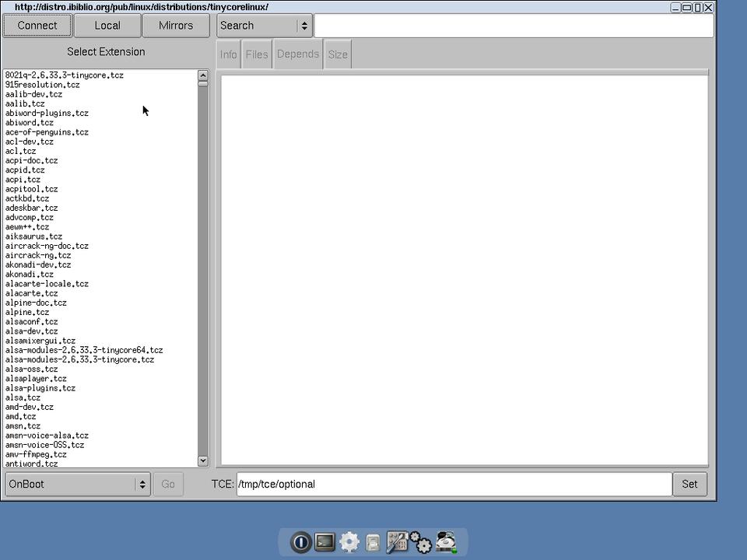Click scroll-up arrow of extension list

[x=203, y=75]
